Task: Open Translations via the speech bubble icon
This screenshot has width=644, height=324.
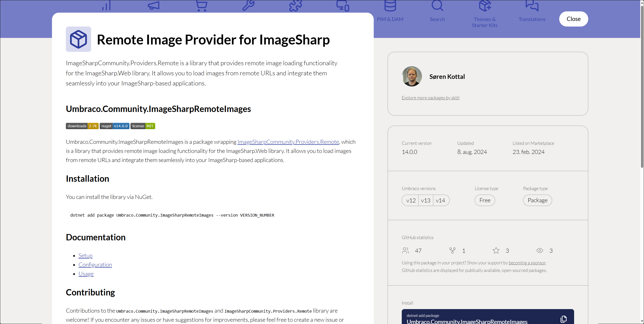Action: tap(532, 6)
